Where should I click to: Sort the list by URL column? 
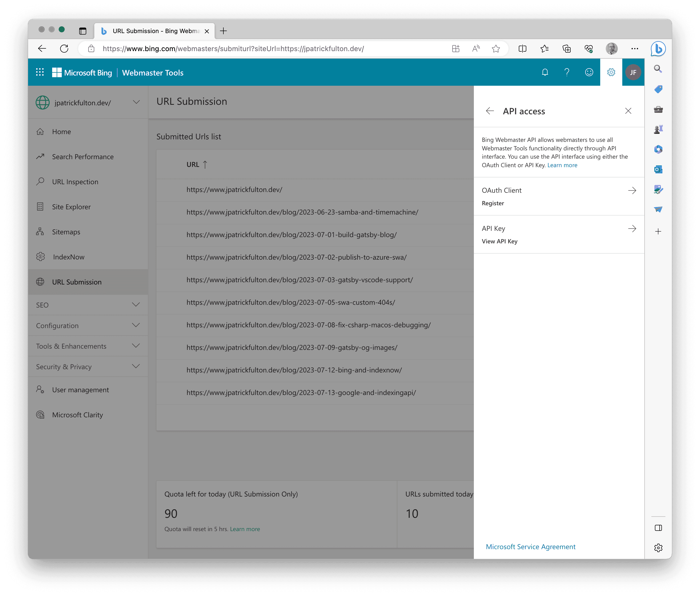click(x=197, y=164)
